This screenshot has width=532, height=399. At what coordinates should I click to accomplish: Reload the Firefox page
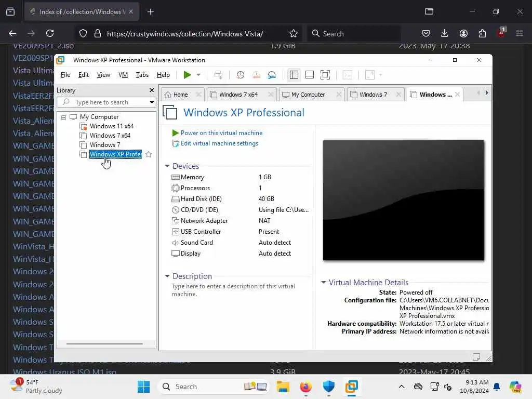click(50, 33)
